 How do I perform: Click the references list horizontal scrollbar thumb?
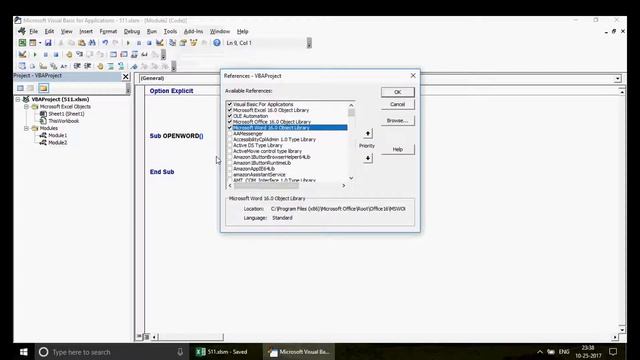[266, 186]
